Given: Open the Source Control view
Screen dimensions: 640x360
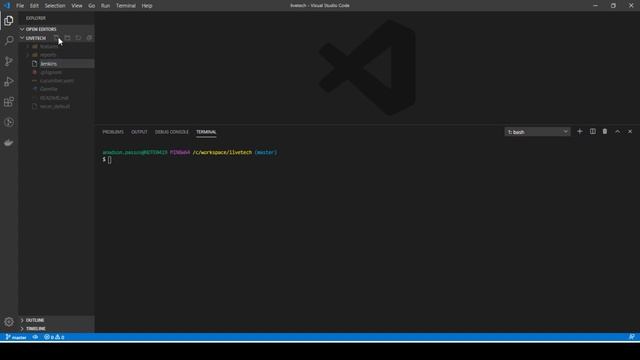Looking at the screenshot, I should click(x=9, y=61).
